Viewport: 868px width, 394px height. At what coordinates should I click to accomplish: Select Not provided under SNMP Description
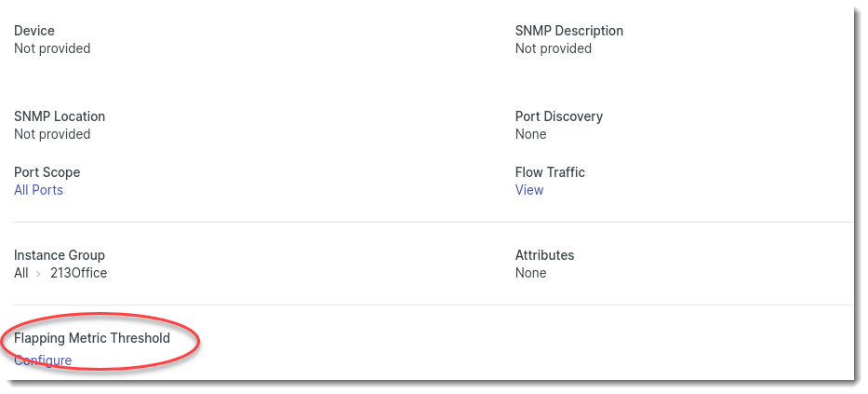(554, 48)
